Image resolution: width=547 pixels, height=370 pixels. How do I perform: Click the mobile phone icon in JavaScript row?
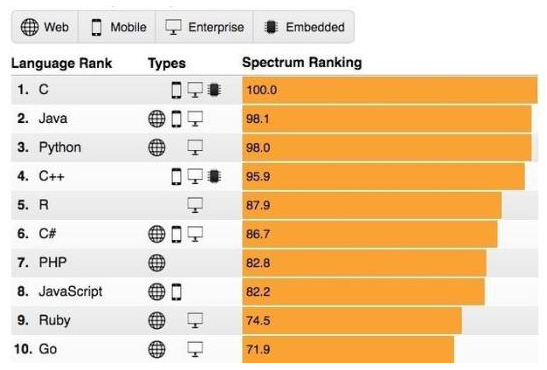pos(176,292)
